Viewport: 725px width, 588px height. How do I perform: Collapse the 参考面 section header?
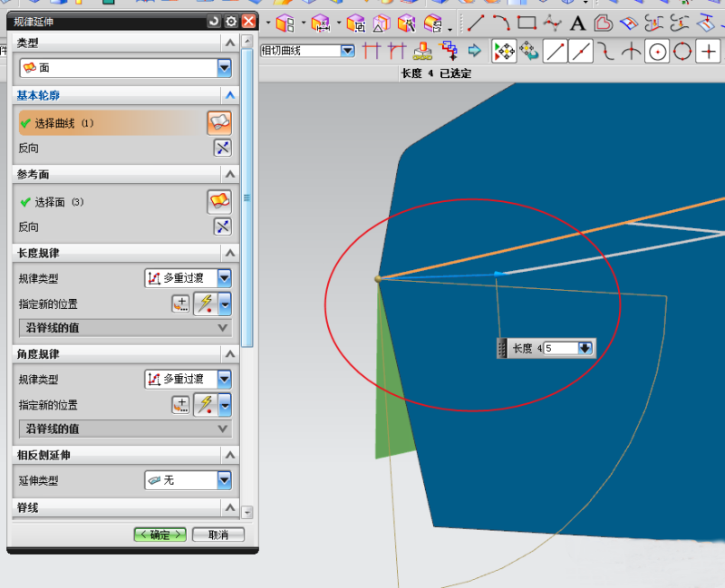coord(230,174)
